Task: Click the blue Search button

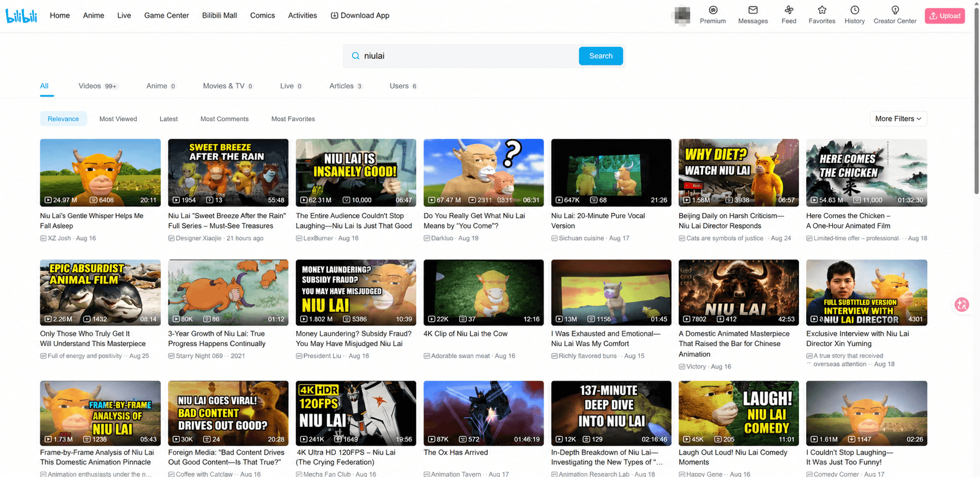Action: pyautogui.click(x=601, y=56)
